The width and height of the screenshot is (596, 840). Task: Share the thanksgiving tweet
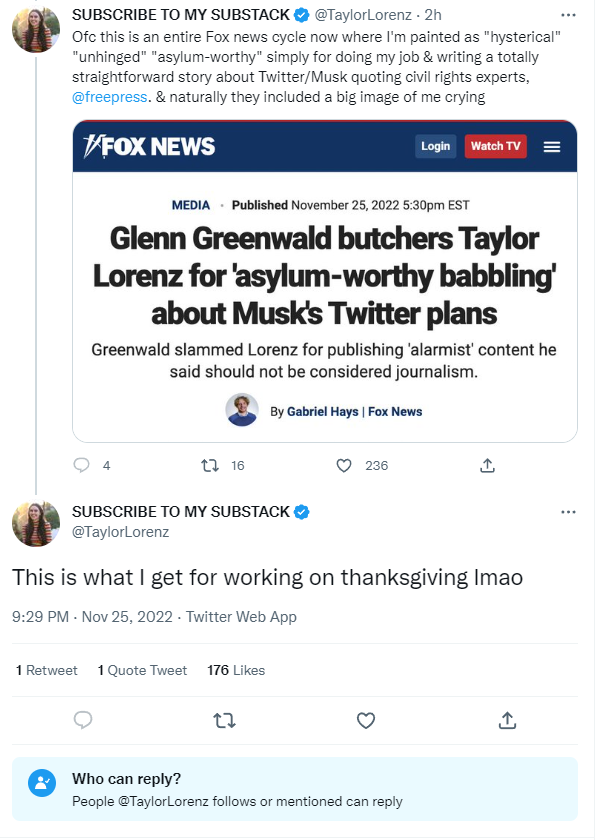[507, 721]
